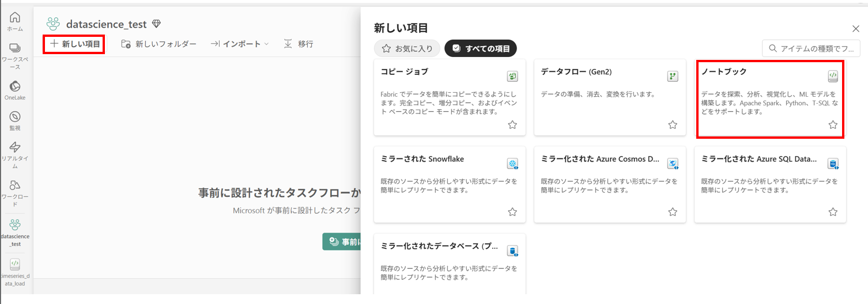
Task: Select the datascience_test workspace in the sidebar
Action: 15,233
